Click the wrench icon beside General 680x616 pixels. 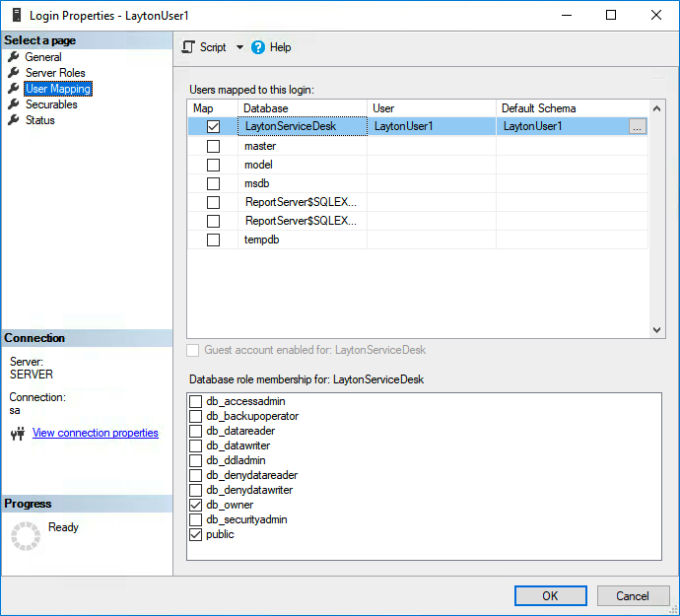(x=14, y=57)
